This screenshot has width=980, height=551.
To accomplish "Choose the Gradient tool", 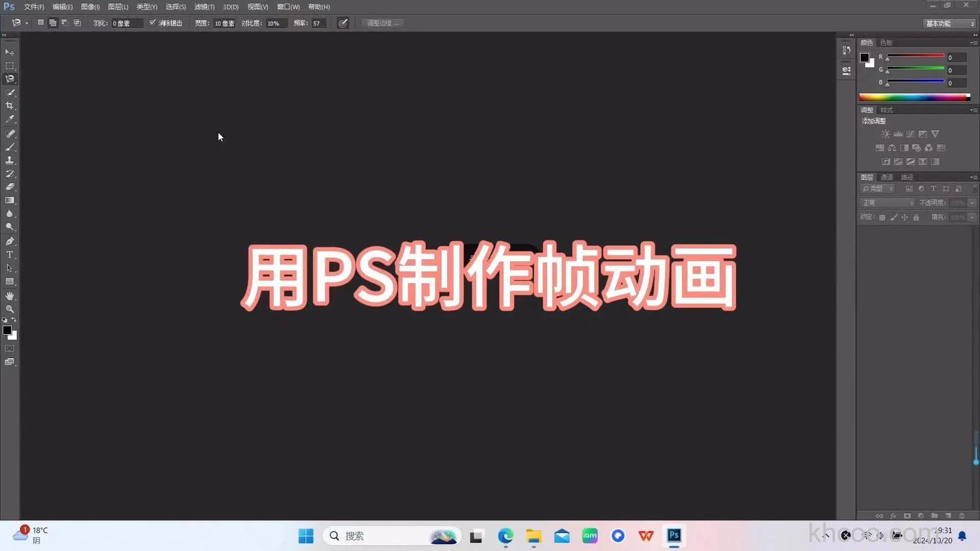I will tap(10, 200).
